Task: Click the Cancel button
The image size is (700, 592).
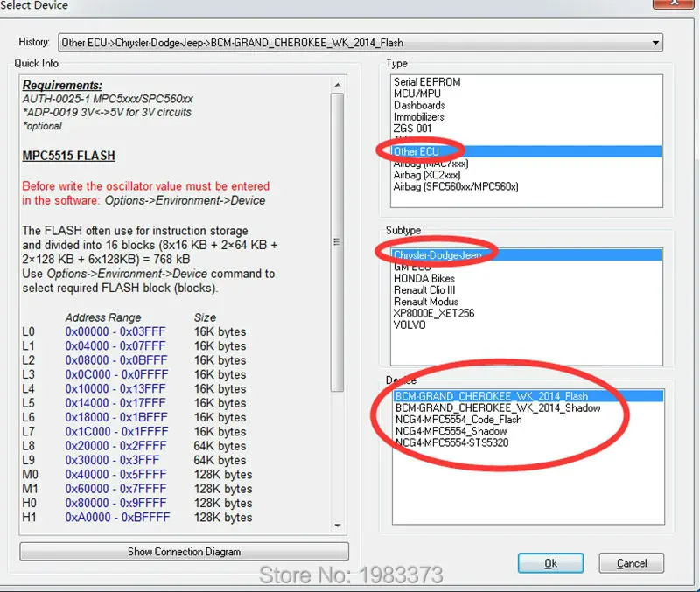Action: click(x=631, y=563)
